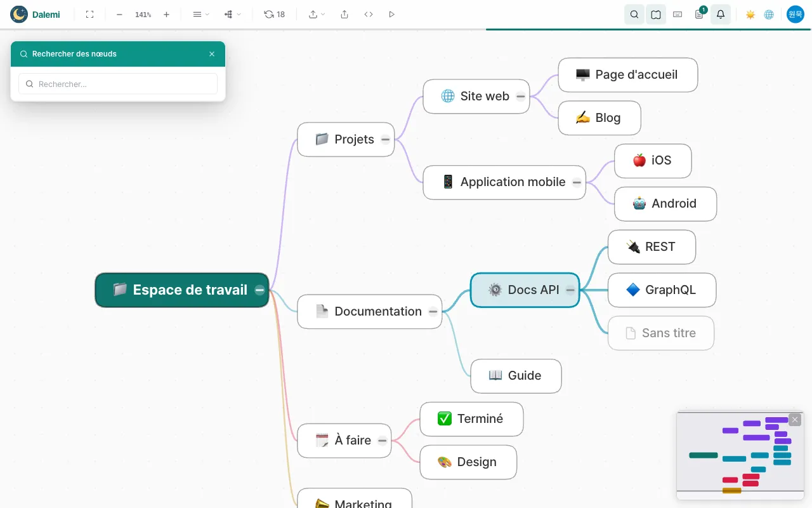The width and height of the screenshot is (812, 508).
Task: Toggle the minimap button in toolbar
Action: click(x=656, y=14)
